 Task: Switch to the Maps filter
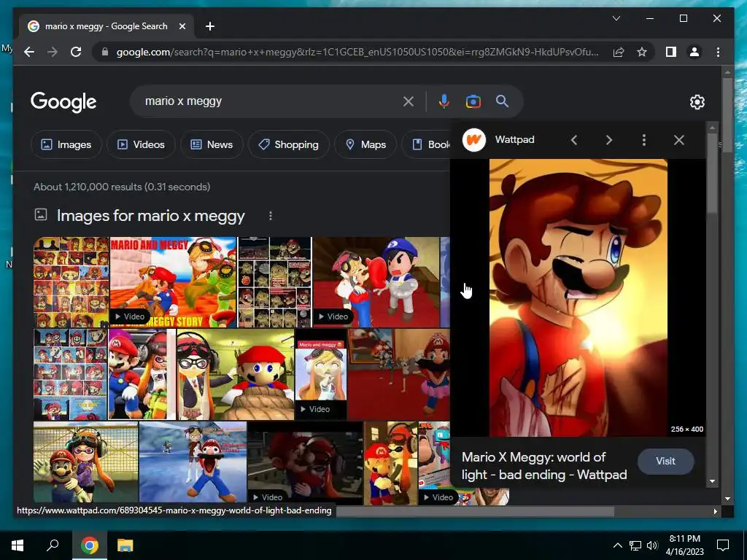[x=365, y=144]
